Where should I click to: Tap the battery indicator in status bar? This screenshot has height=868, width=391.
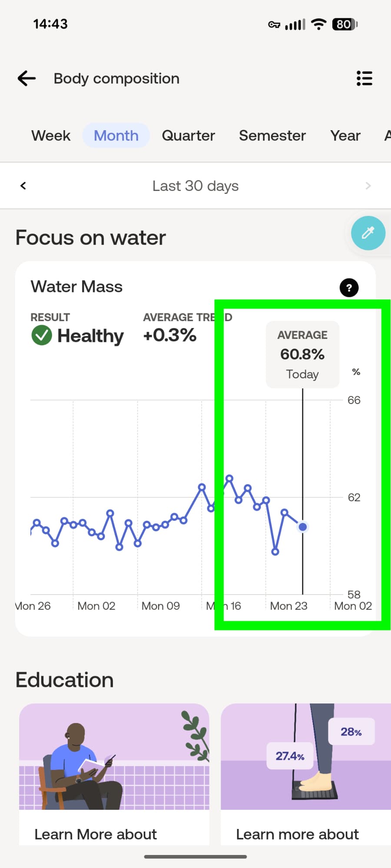(345, 24)
